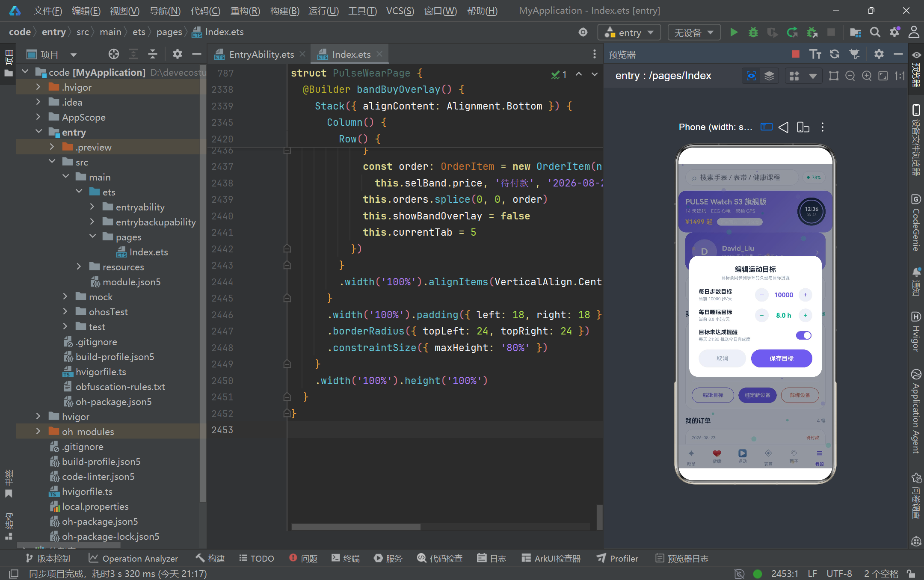Expand the oh_modules folder
This screenshot has width=924, height=580.
(x=38, y=431)
